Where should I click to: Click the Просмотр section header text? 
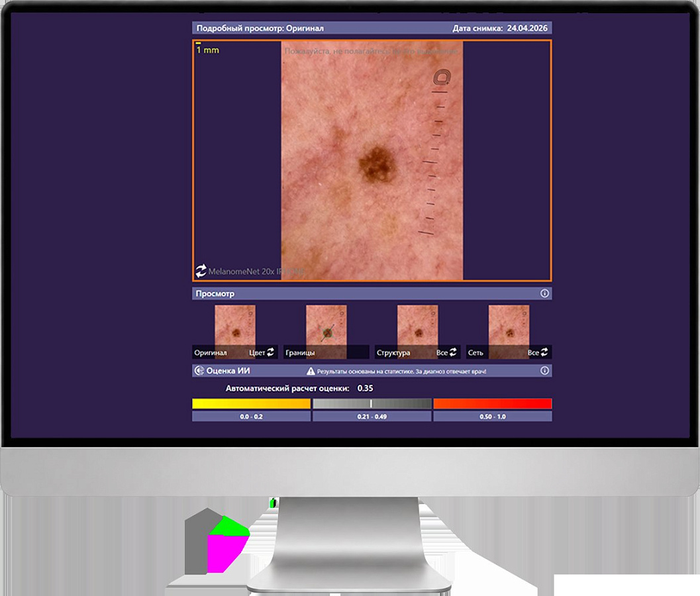215,293
